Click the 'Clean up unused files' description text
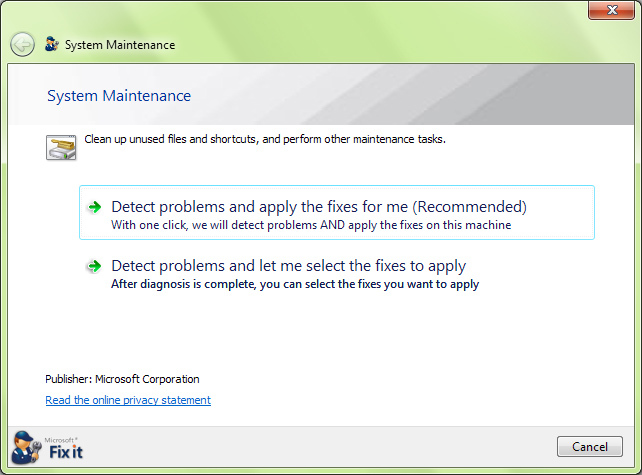 point(265,139)
